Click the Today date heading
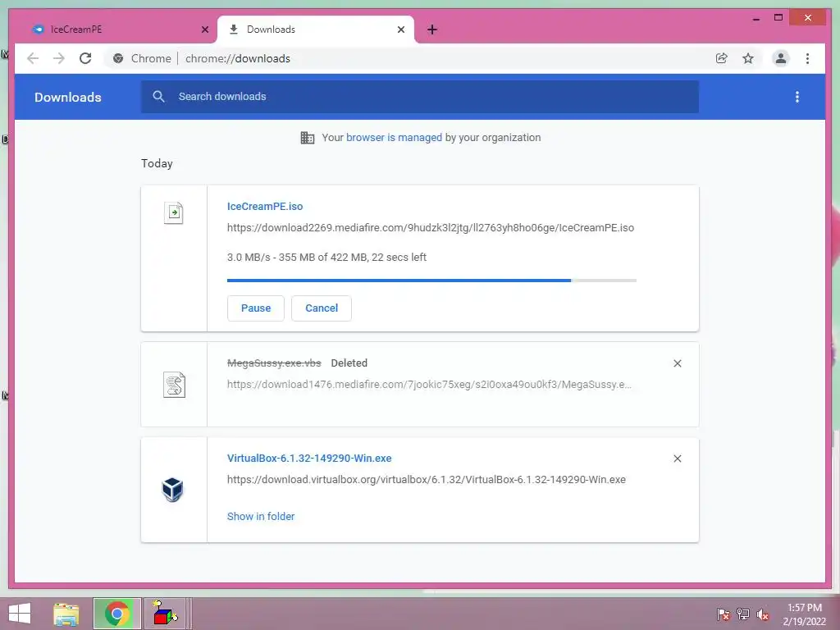 (x=157, y=163)
